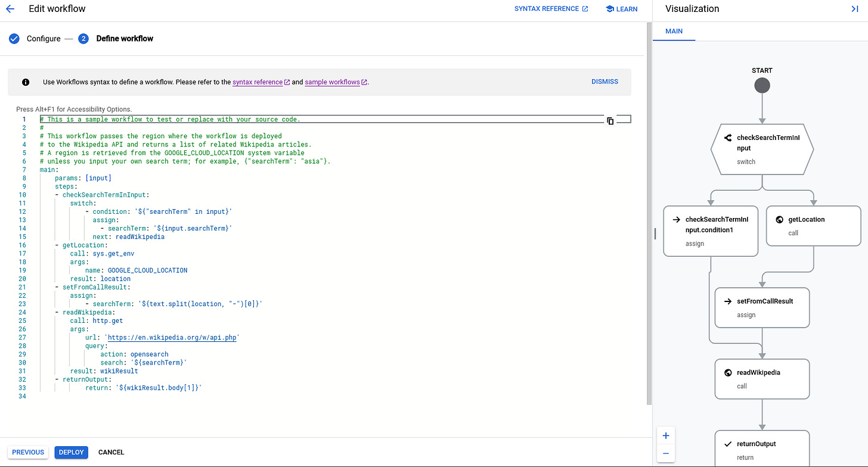Open the syntax reference link in banner
The width and height of the screenshot is (868, 467).
click(261, 82)
